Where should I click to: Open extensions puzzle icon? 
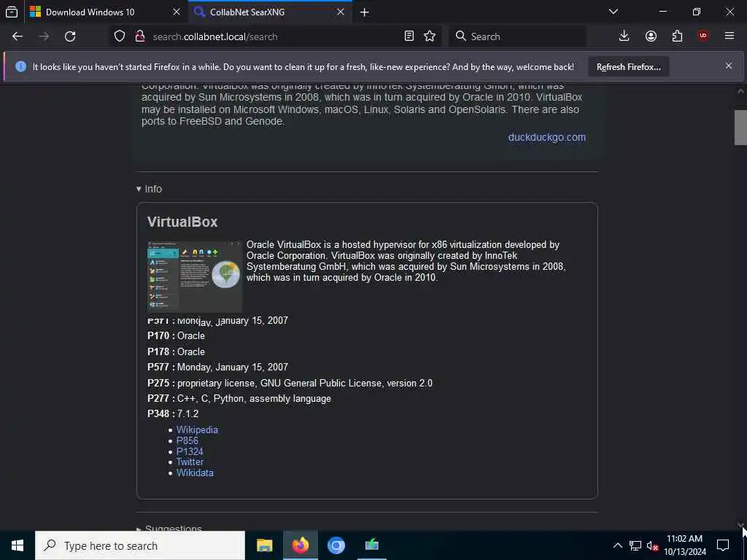point(677,36)
